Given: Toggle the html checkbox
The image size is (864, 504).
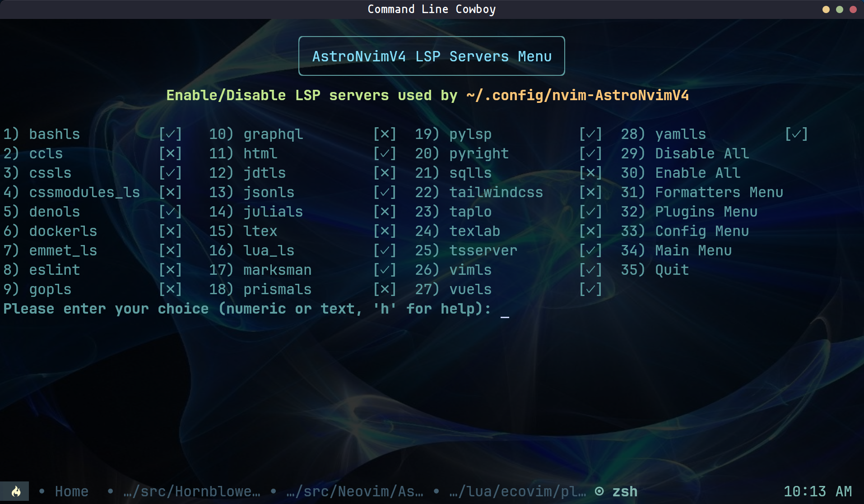Looking at the screenshot, I should (x=385, y=153).
